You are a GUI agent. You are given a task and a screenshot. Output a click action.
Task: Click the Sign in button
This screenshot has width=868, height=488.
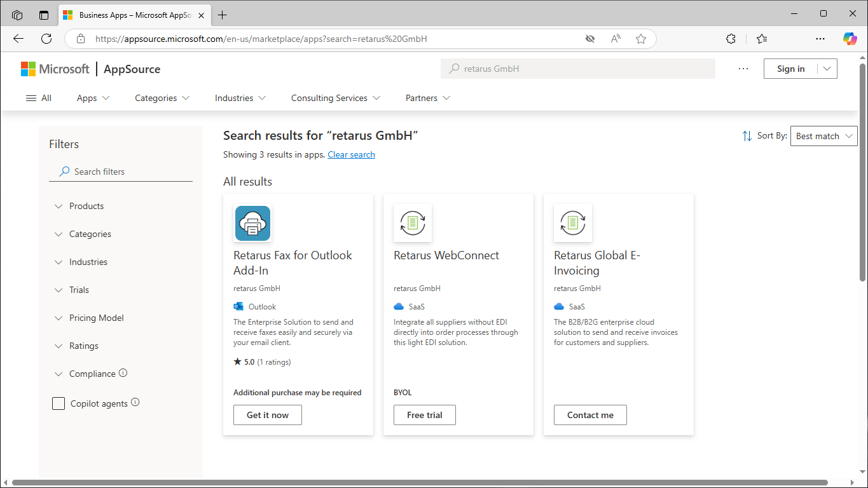click(x=790, y=69)
